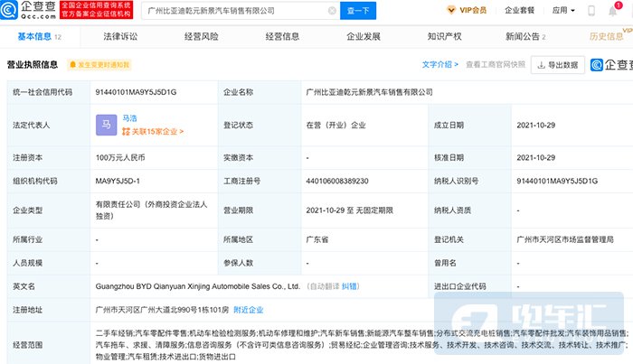633x364 pixels.
Task: Open 附近企业 nearby companies link
Action: coord(249,310)
